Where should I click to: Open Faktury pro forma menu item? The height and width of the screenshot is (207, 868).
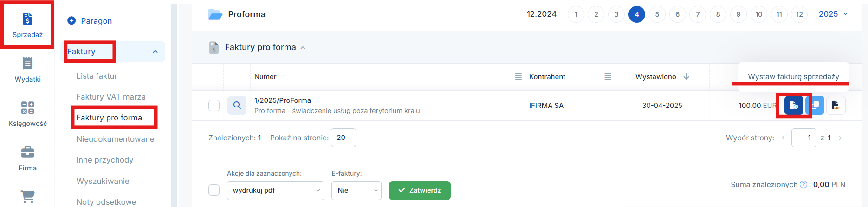tap(110, 118)
